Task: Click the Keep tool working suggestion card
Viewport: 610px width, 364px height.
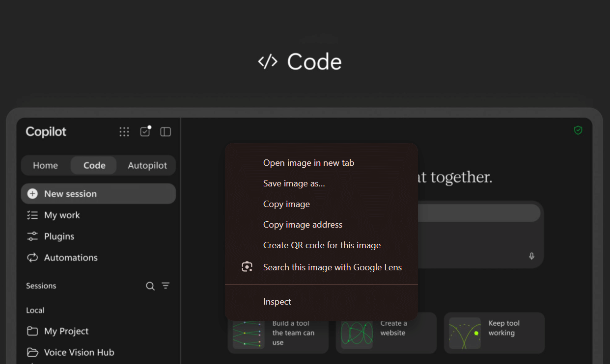Action: coord(494,333)
